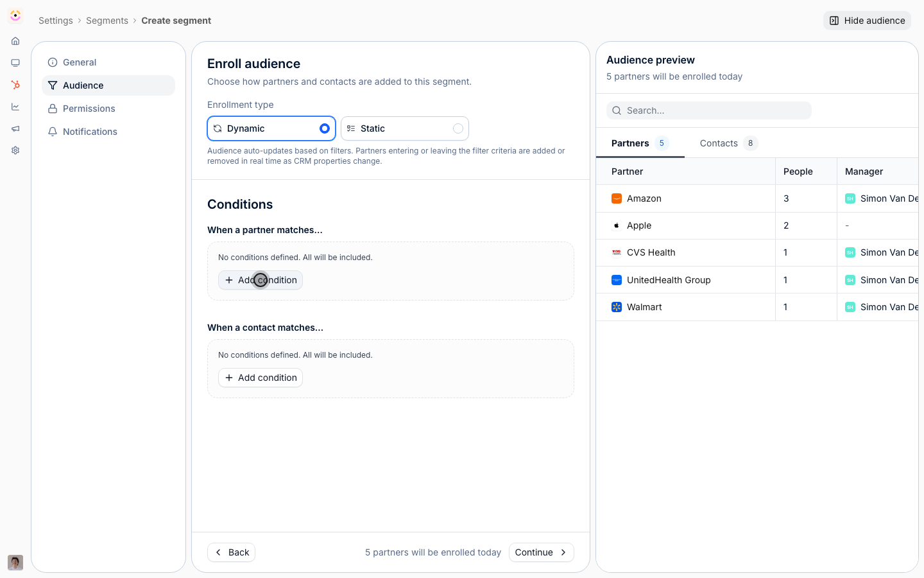Screen dimensions: 924x578
Task: Add a condition for partner matches
Action: tap(261, 280)
